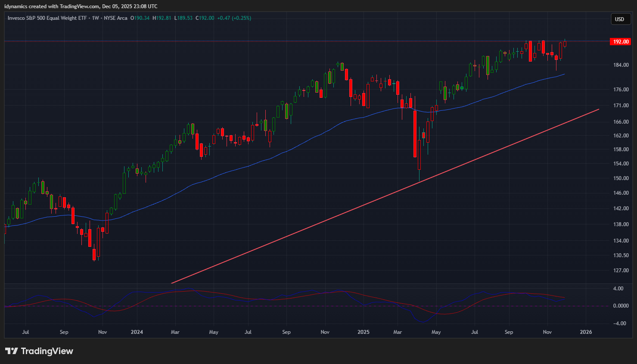Click the 127.00 price axis label
Viewport: 637px width, 364px height.
[x=621, y=271]
